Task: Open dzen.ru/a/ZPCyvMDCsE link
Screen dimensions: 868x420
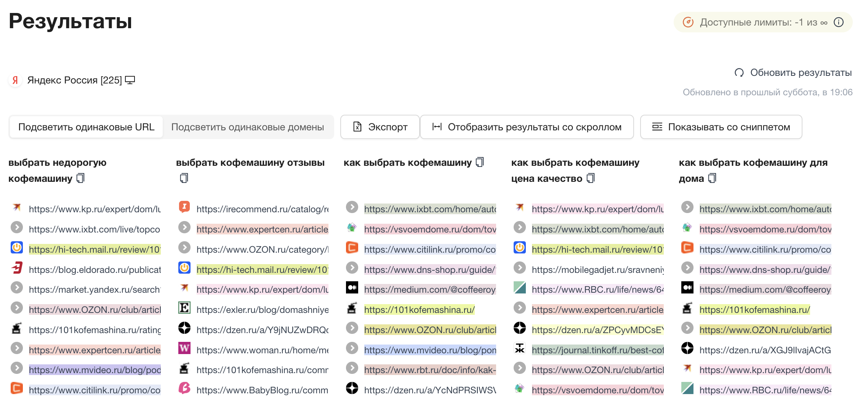Action: (x=598, y=330)
